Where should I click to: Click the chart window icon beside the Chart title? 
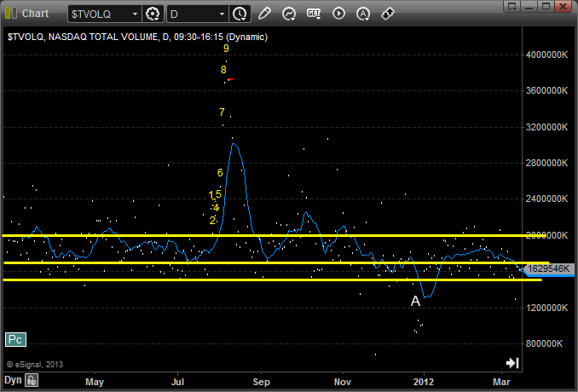(10, 14)
